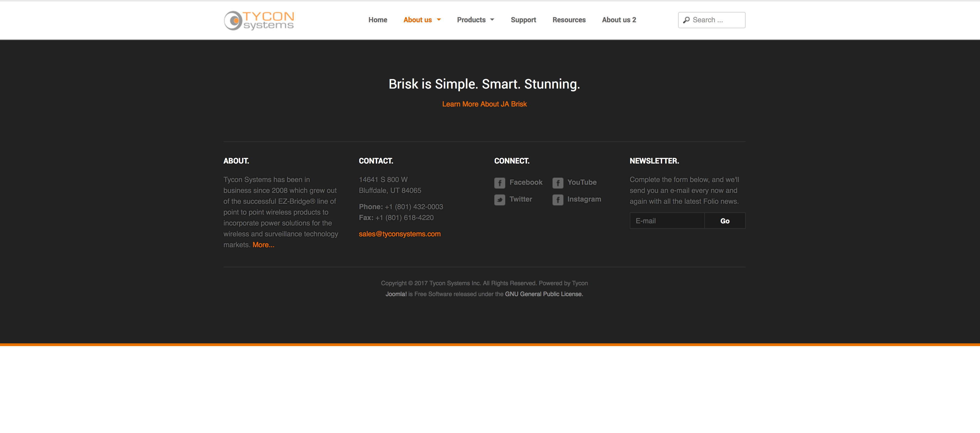Expand the About us dropdown arrow
The height and width of the screenshot is (433, 980).
[439, 20]
